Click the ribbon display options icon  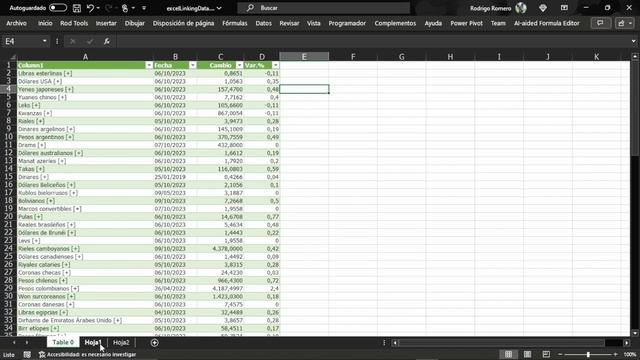coord(564,8)
